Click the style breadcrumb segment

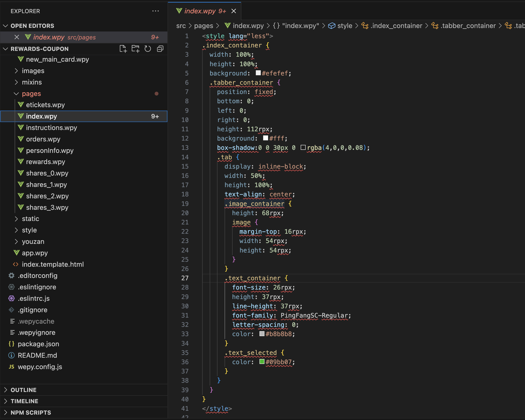tap(340, 26)
